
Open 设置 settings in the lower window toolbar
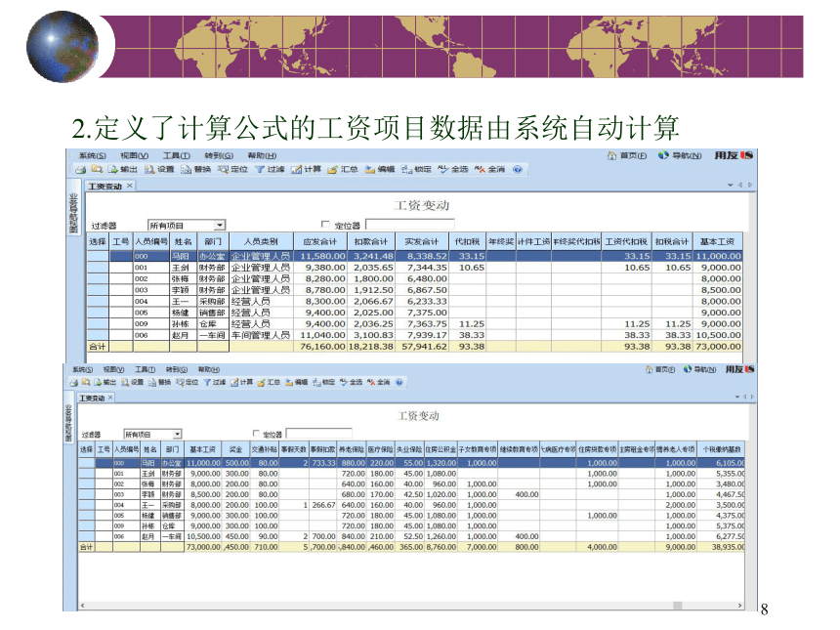coord(132,383)
